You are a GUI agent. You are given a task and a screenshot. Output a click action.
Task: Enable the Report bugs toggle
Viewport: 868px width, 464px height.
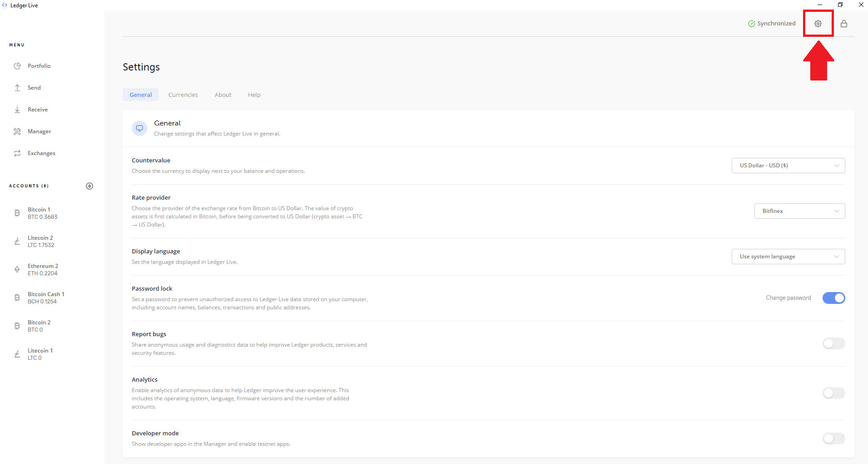pyautogui.click(x=833, y=343)
